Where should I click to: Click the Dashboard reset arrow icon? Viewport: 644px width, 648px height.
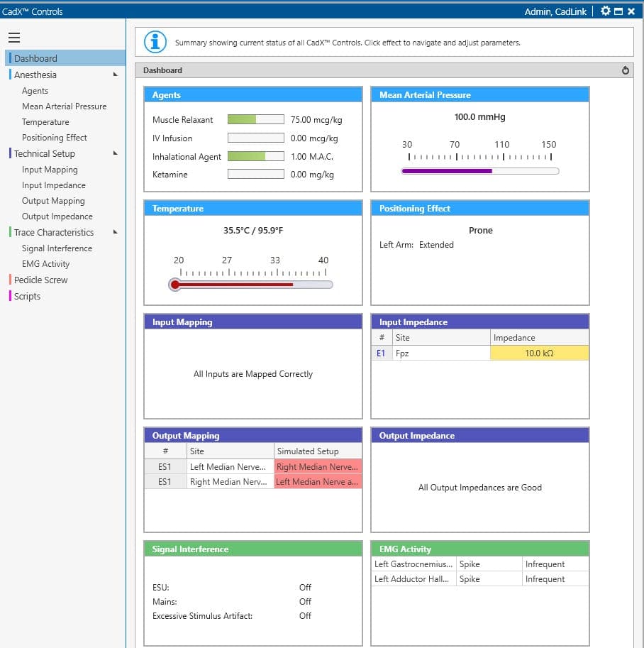[625, 70]
